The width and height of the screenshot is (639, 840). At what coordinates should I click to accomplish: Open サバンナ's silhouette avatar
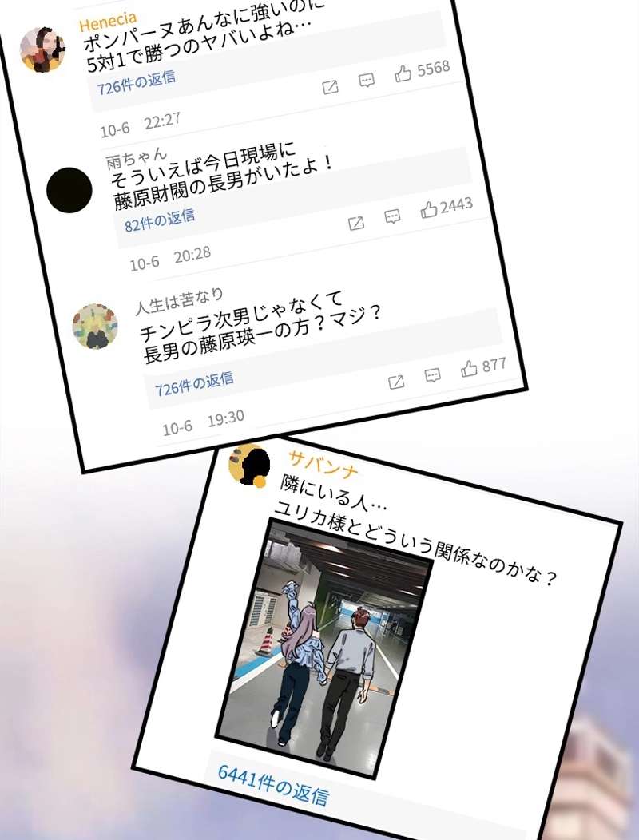(248, 465)
